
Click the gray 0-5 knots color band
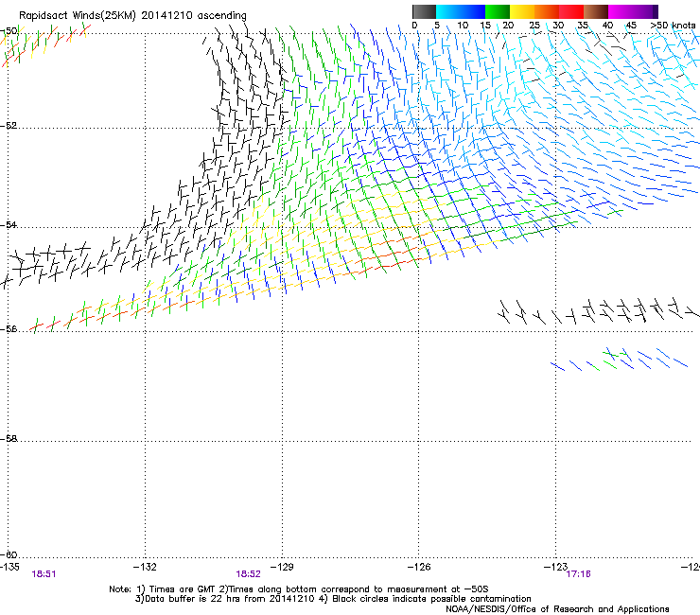pyautogui.click(x=424, y=11)
